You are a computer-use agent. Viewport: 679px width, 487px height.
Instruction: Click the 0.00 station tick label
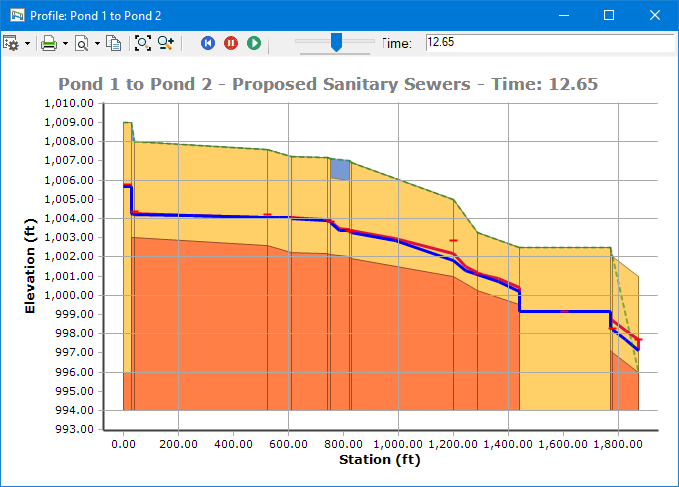123,444
